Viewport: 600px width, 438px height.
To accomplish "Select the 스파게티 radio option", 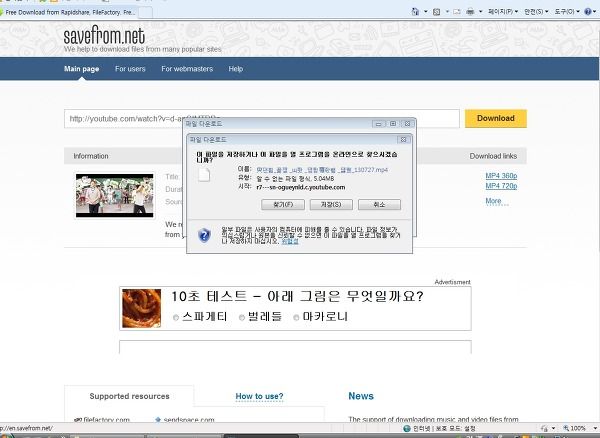I will [176, 318].
